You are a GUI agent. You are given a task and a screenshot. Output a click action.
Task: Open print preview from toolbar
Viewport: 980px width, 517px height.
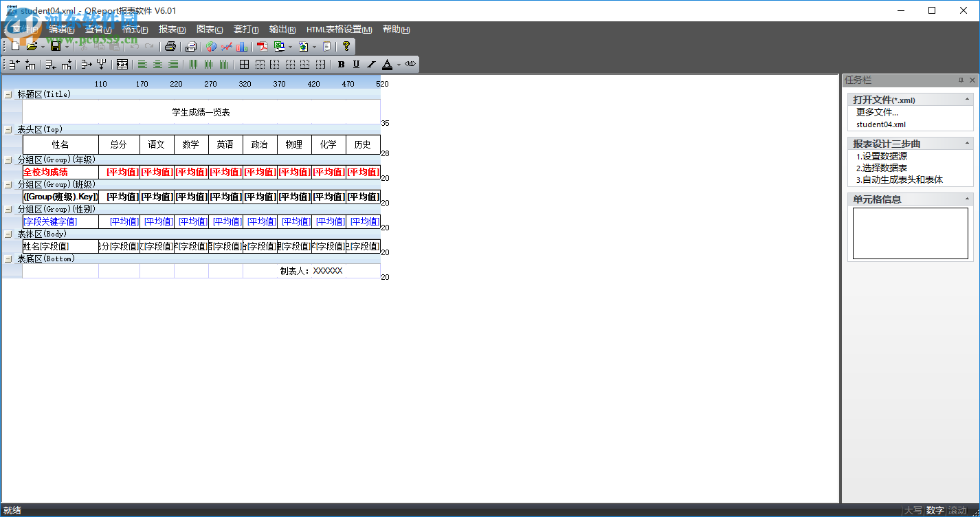[191, 46]
